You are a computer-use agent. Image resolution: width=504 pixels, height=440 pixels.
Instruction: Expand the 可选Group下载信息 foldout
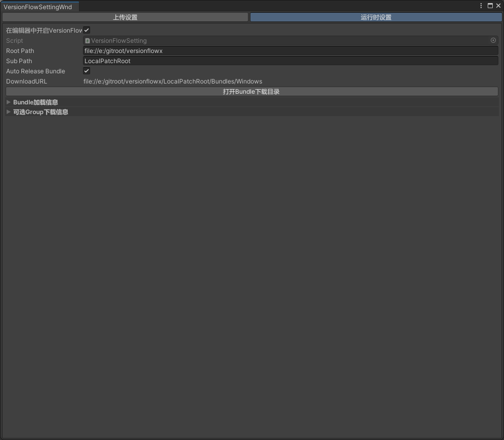8,112
